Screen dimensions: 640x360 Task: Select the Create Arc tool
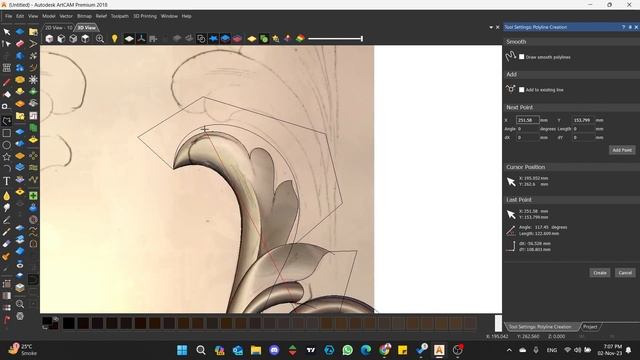[7, 169]
